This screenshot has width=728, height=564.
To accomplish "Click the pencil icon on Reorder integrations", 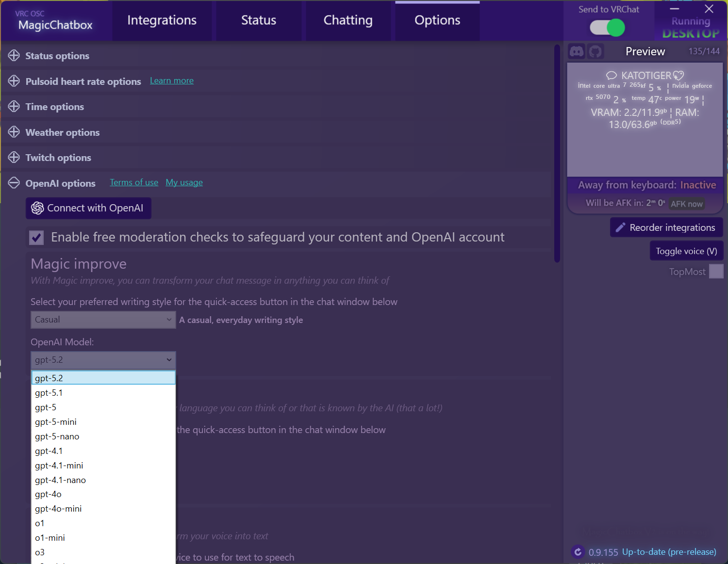I will [620, 227].
